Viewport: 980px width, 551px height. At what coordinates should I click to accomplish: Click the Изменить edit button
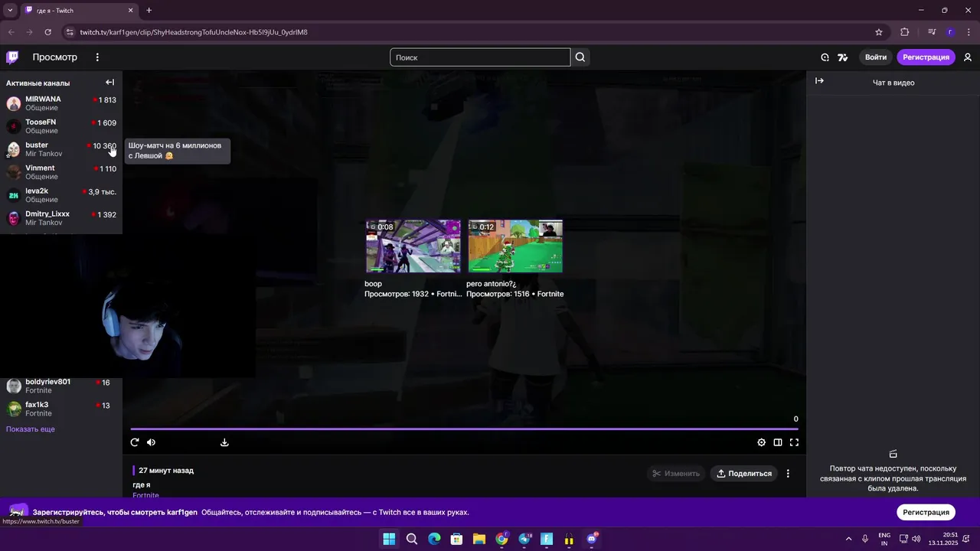click(675, 474)
